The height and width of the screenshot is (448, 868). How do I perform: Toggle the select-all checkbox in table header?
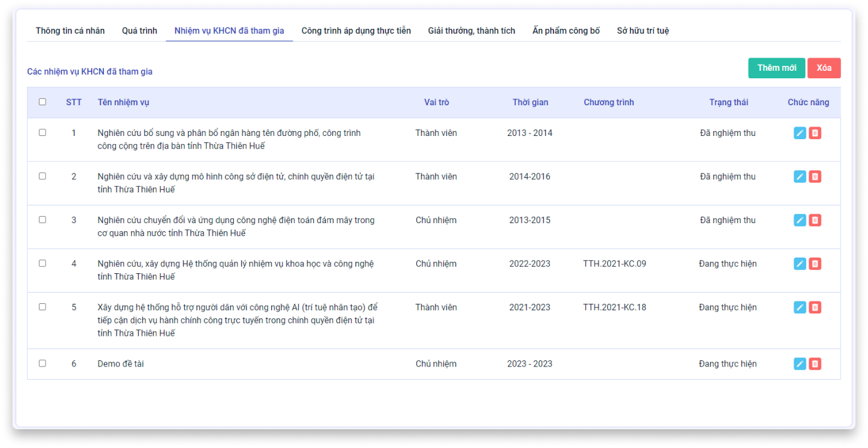[43, 102]
